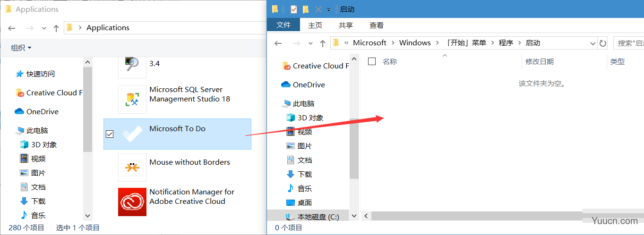
Task: Click the 程序 breadcrumb in address bar
Action: pos(506,43)
